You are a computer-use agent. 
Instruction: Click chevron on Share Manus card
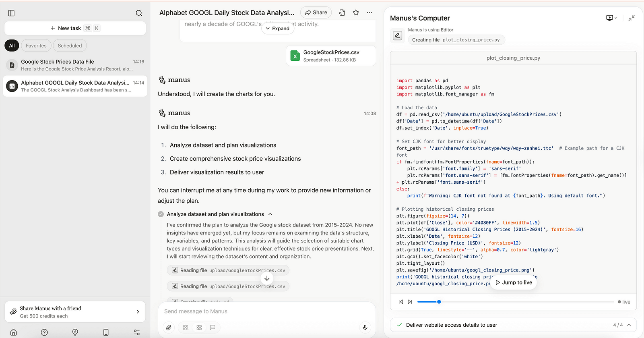point(138,312)
